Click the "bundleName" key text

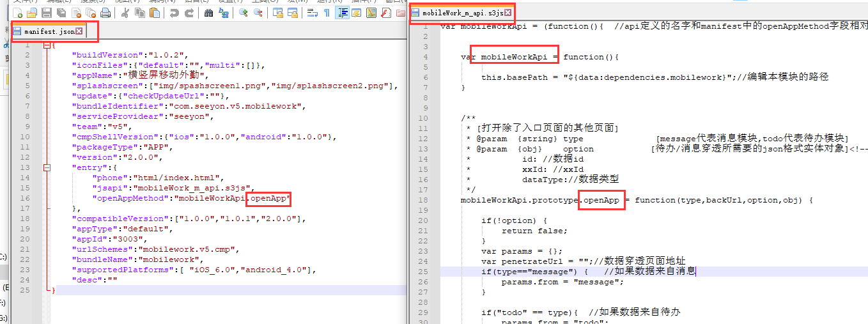102,260
